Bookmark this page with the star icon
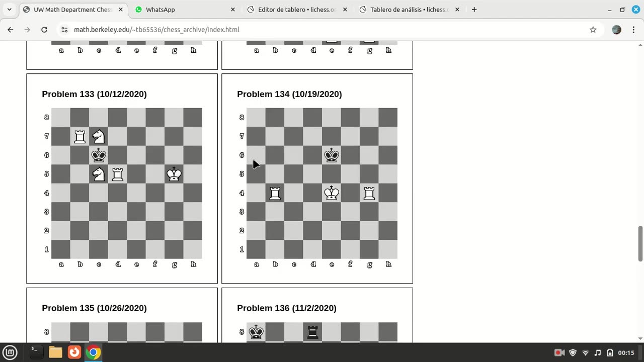The width and height of the screenshot is (644, 362). point(593,30)
